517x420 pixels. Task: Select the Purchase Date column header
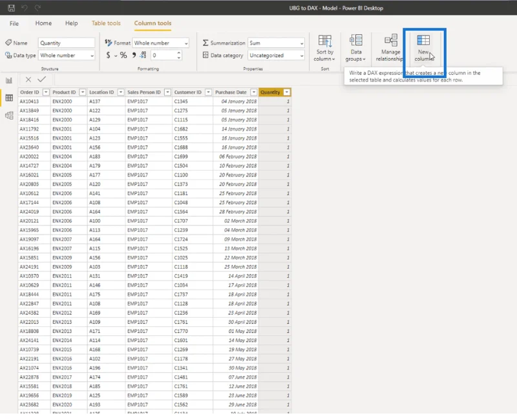coord(231,92)
